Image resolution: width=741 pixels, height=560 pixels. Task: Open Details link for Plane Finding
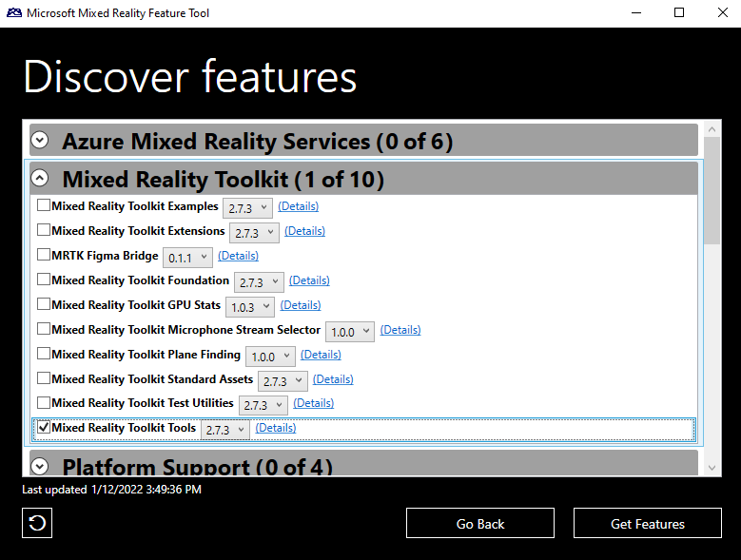(x=321, y=355)
